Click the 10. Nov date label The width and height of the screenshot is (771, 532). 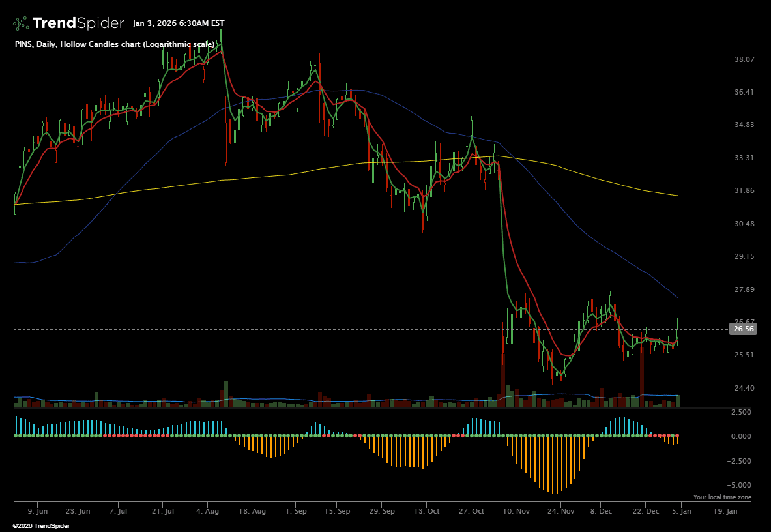[516, 512]
